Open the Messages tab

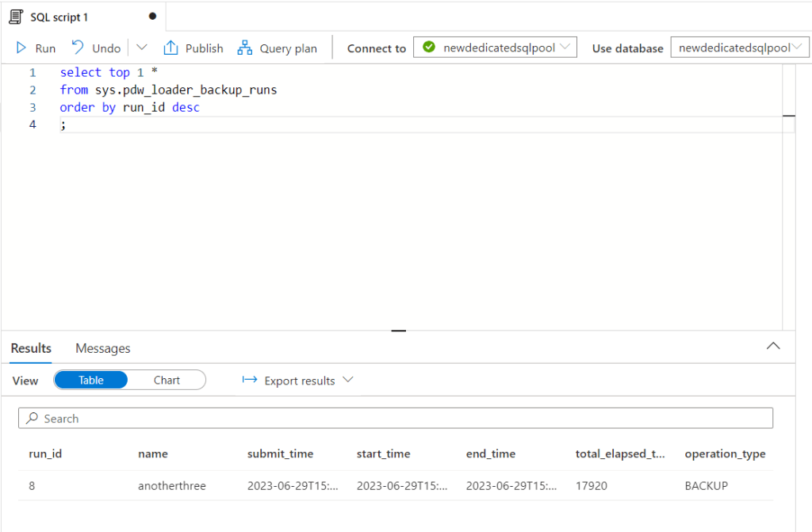tap(102, 348)
